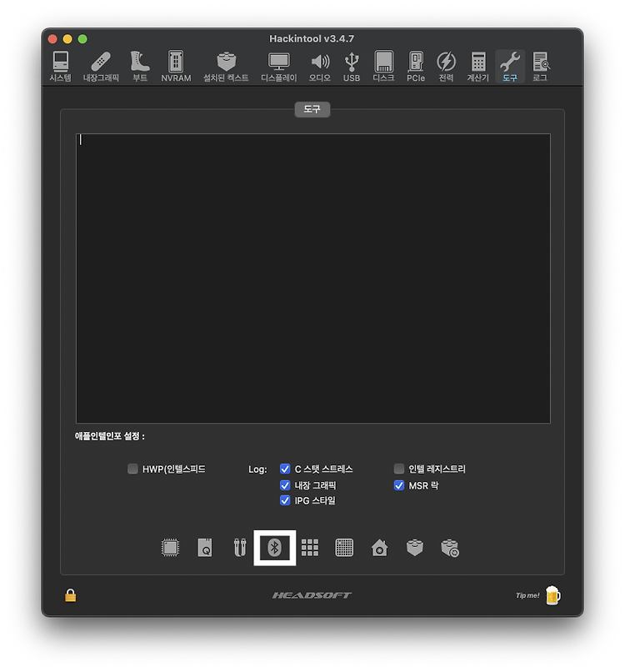Click the cable connectors tool icon
Image resolution: width=625 pixels, height=672 pixels.
pos(240,547)
